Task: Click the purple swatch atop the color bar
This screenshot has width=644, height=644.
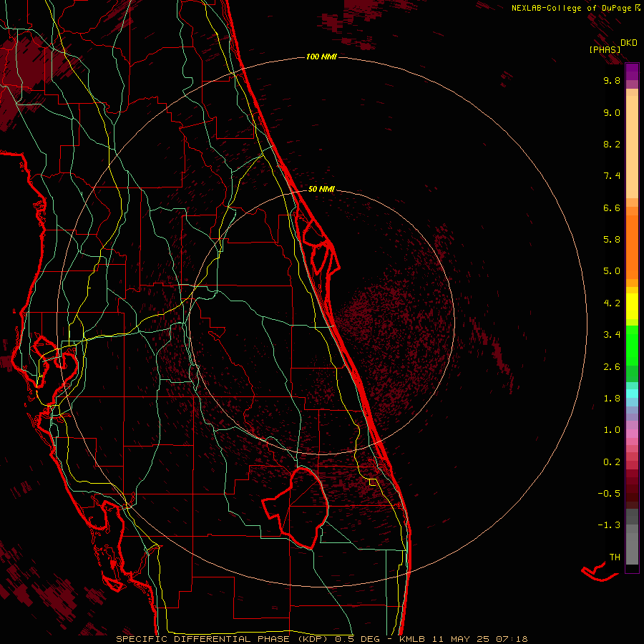Action: (x=632, y=72)
